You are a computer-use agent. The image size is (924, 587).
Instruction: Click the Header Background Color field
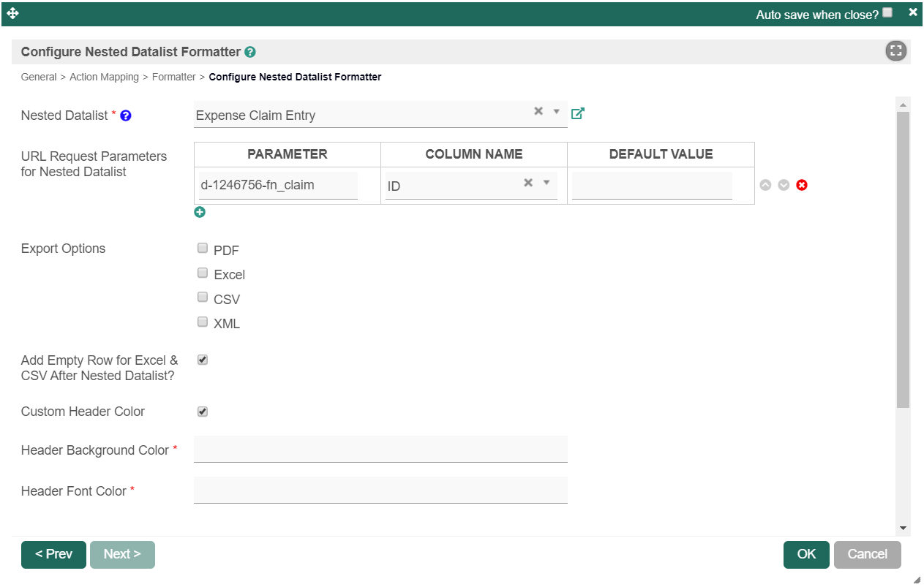(380, 449)
